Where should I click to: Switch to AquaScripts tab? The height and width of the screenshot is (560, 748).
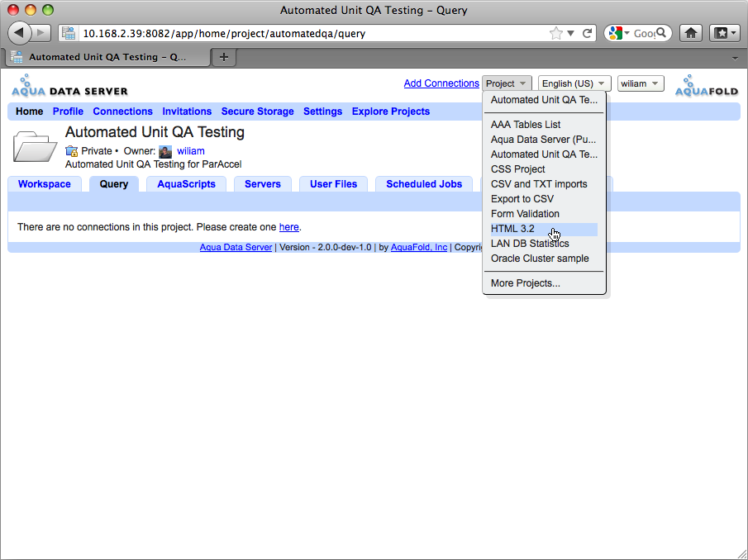tap(187, 184)
